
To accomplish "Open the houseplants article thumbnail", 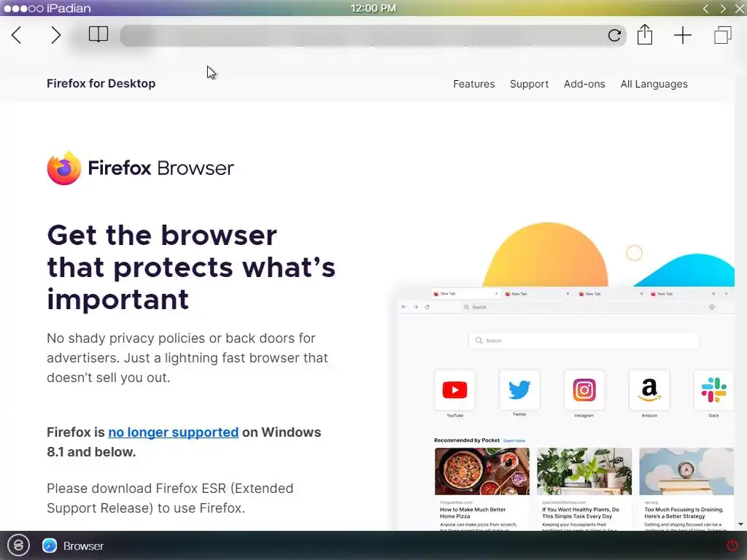I will (584, 471).
